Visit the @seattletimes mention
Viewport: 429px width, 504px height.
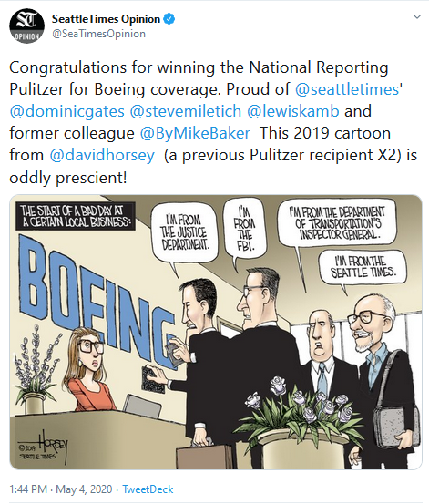(x=347, y=89)
